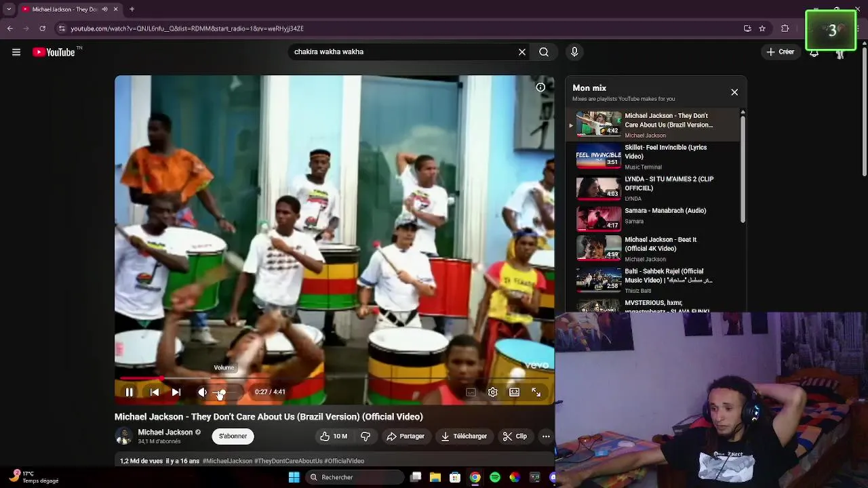
Task: Subscribe with S'abonner button
Action: [233, 436]
